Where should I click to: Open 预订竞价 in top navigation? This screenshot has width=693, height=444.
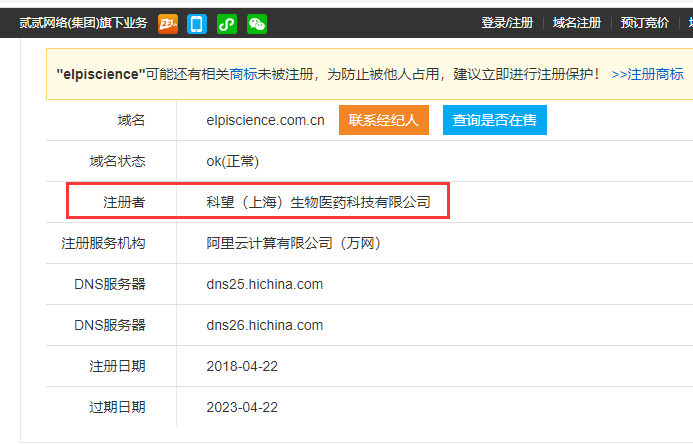click(645, 23)
